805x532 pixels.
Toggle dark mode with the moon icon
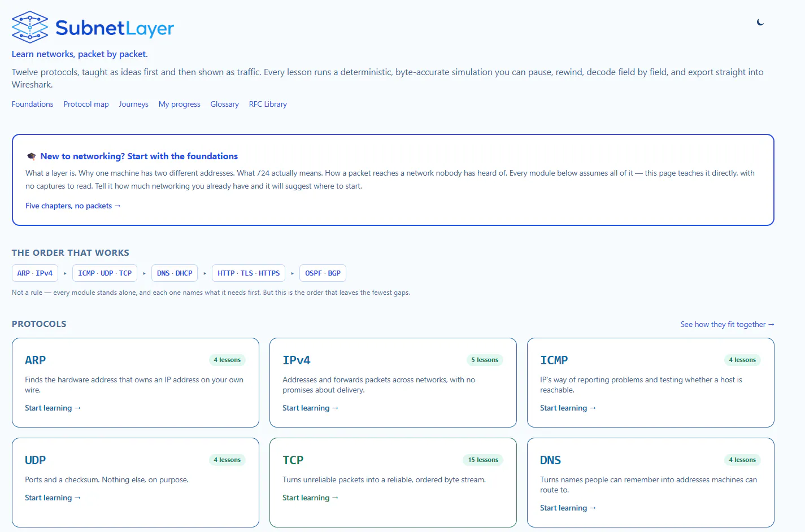pyautogui.click(x=760, y=22)
